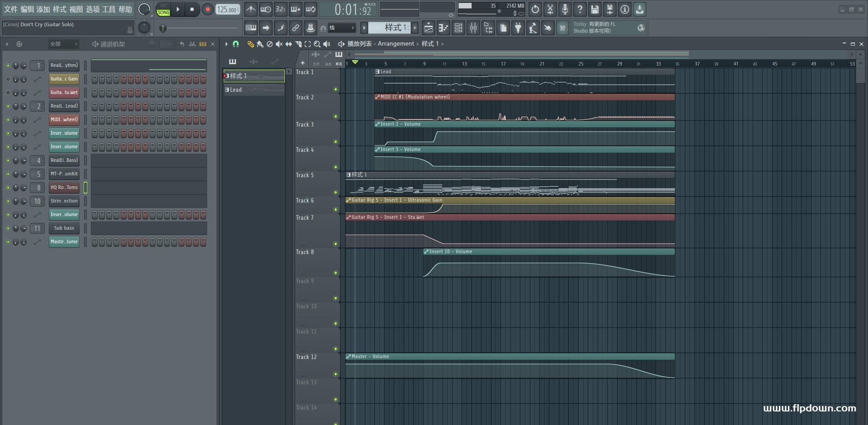This screenshot has height=425, width=868.
Task: Select the Lead pattern in the picker
Action: click(254, 90)
